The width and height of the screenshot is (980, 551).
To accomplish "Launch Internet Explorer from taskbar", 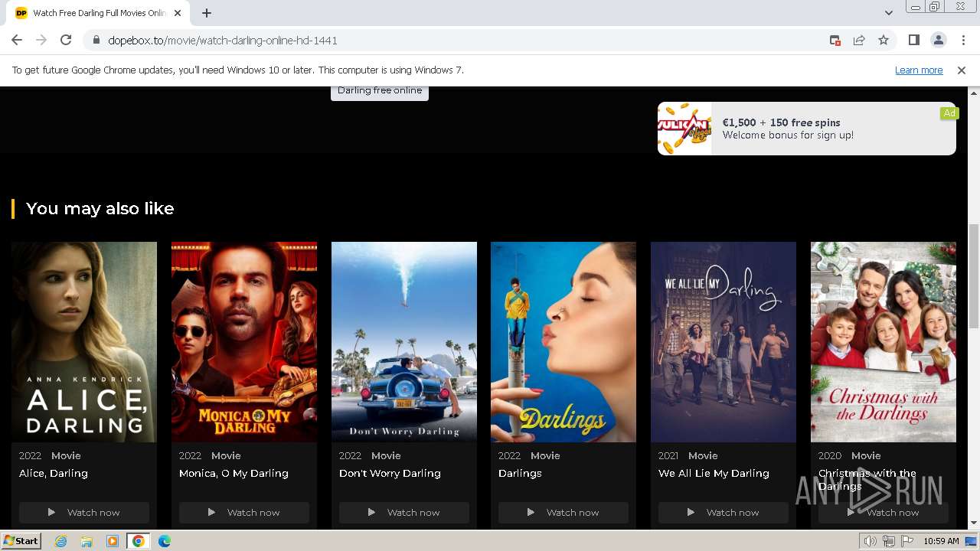I will point(61,541).
